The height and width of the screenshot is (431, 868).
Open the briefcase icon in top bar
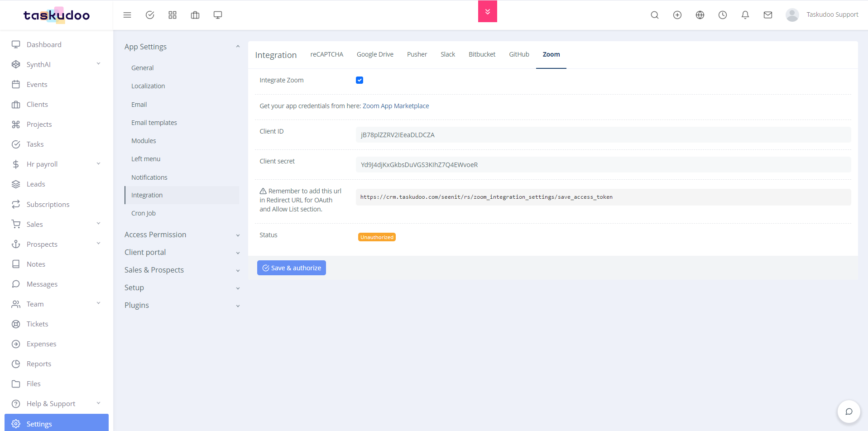(x=195, y=15)
